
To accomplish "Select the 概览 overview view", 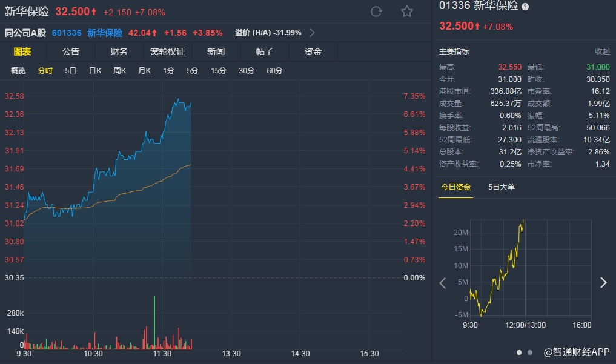I will click(x=19, y=71).
